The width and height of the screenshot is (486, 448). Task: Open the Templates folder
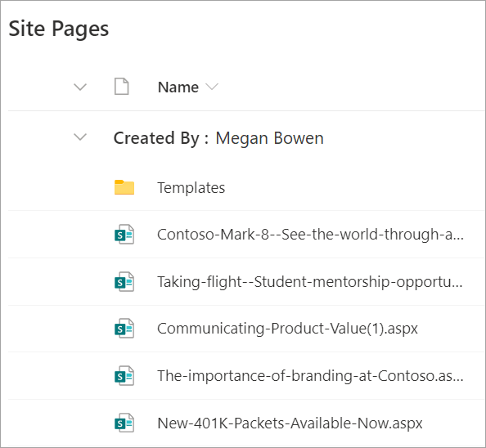pyautogui.click(x=191, y=188)
